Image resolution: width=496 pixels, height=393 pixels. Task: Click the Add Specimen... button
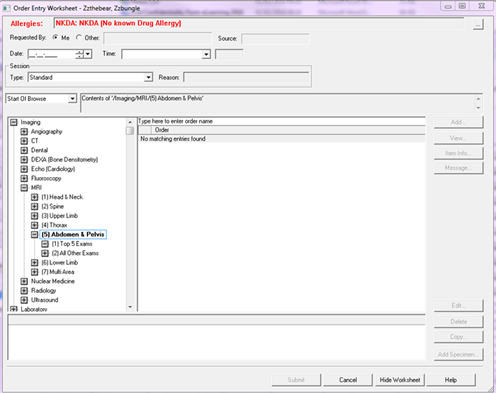[x=458, y=354]
